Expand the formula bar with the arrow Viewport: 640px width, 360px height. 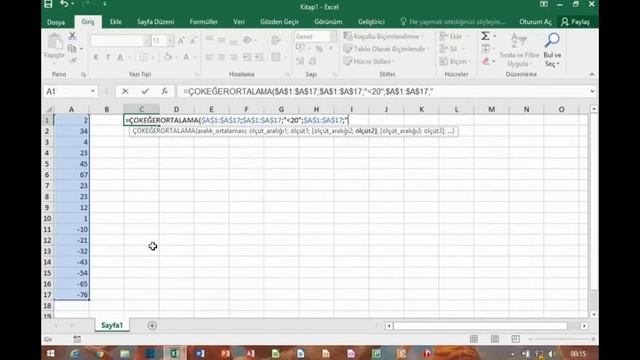pos(592,91)
